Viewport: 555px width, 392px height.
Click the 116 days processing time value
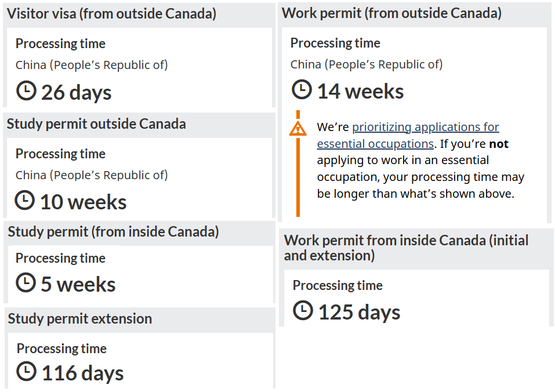point(83,373)
